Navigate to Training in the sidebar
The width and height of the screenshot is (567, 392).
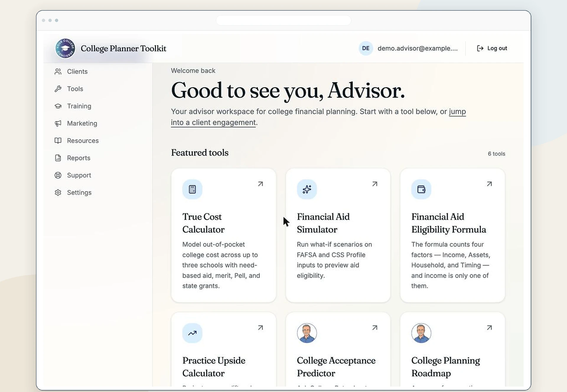pos(79,106)
